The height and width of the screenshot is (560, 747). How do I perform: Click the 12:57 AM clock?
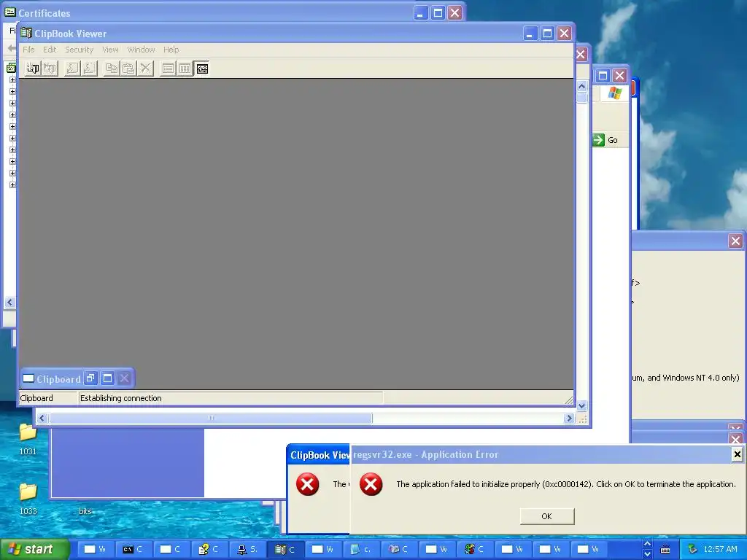coord(720,550)
